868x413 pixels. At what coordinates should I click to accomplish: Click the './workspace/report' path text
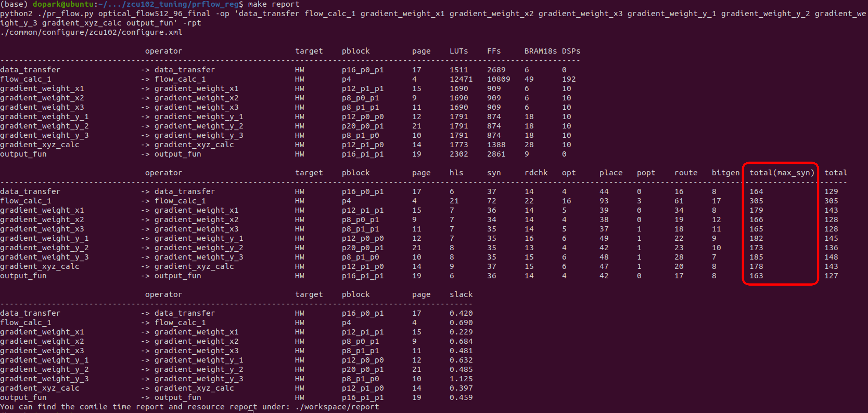point(337,407)
